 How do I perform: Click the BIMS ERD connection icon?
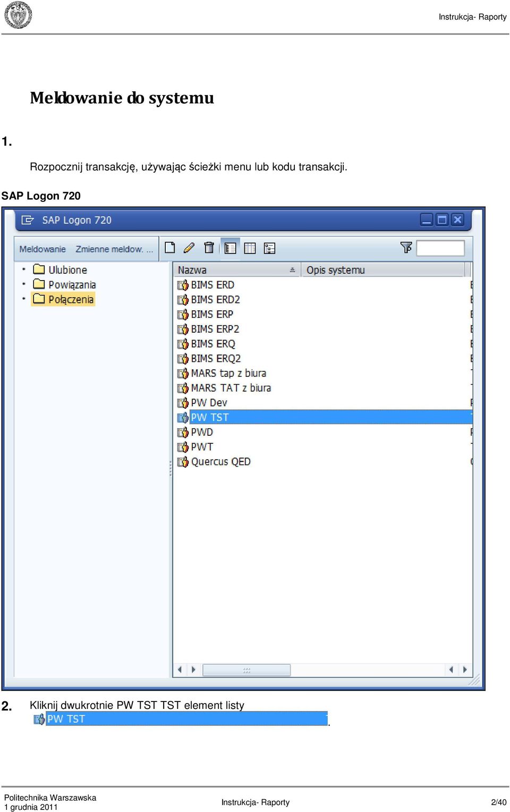point(183,285)
